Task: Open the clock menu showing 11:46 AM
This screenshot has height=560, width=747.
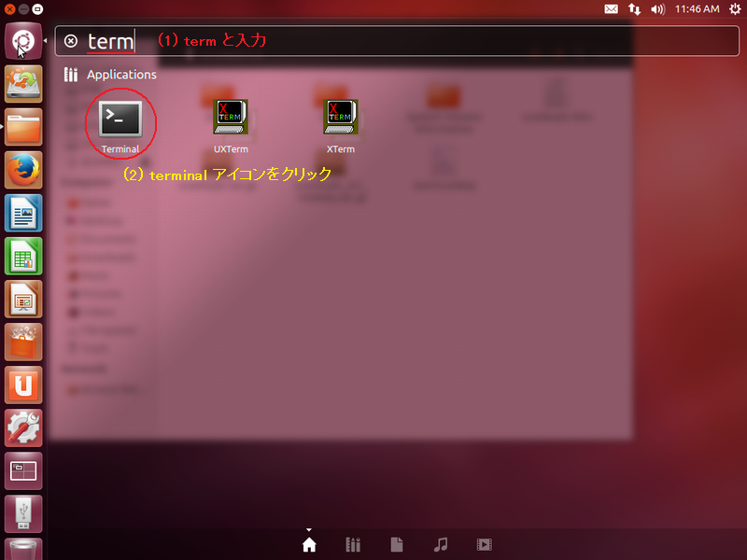Action: pos(698,9)
